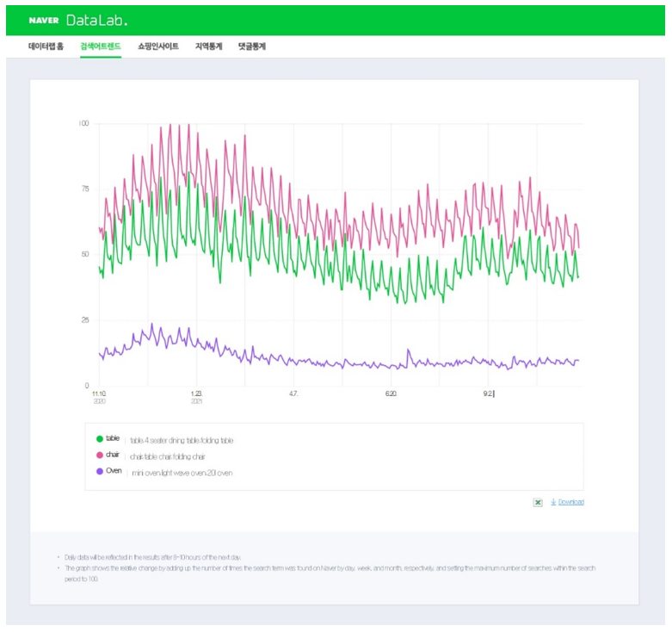Viewport: 672px width, 632px height.
Task: Click the mini oven keyword list text
Action: click(182, 473)
